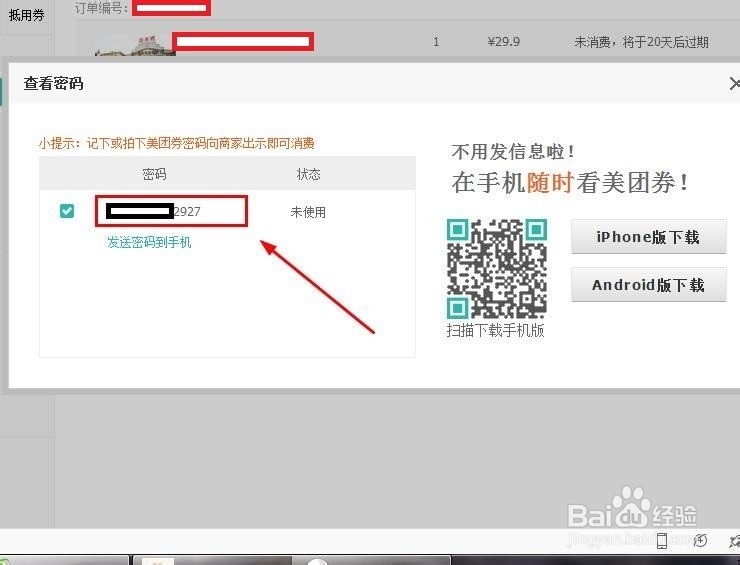
Task: Uncheck the password row checkbox
Action: (67, 211)
